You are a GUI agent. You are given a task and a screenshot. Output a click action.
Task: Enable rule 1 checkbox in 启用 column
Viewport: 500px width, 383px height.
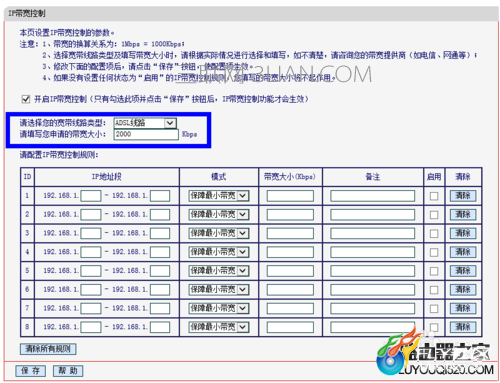coord(434,196)
